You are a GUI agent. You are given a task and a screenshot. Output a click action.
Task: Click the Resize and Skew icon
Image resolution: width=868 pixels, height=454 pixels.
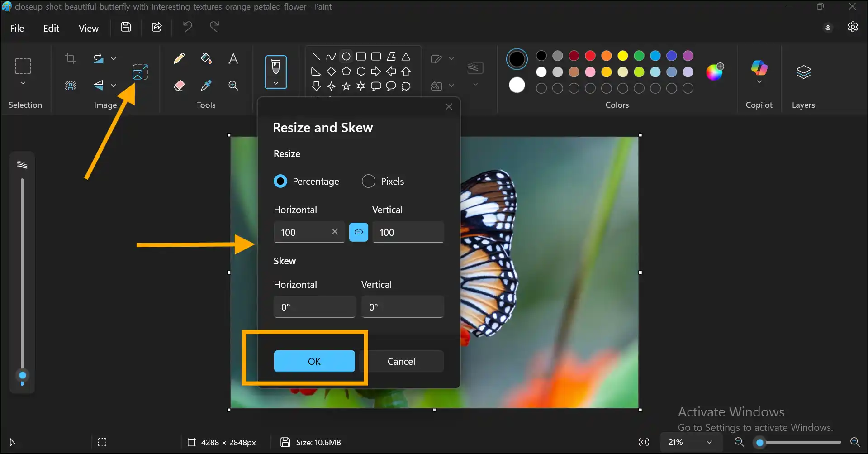pos(140,72)
